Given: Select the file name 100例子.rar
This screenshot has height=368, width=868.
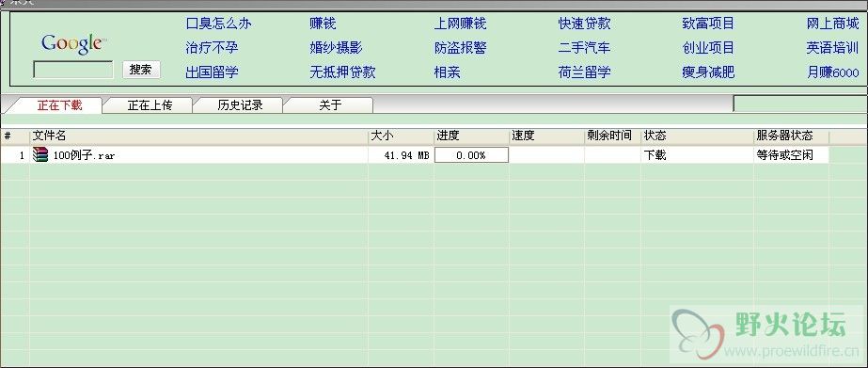Looking at the screenshot, I should [x=84, y=155].
